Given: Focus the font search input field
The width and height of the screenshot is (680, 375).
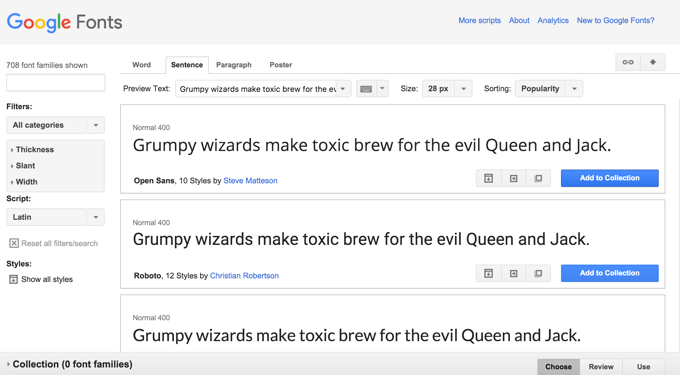Looking at the screenshot, I should pyautogui.click(x=56, y=82).
